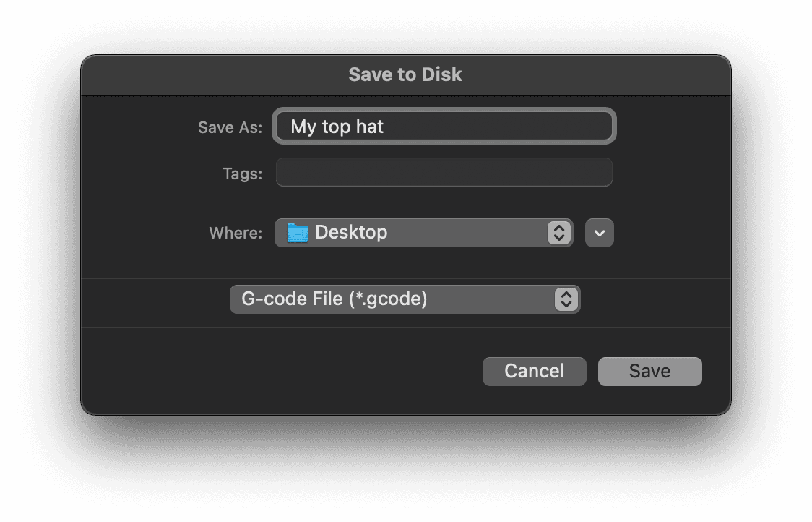Place cursor on "top" in the filename
Image resolution: width=812 pixels, height=522 pixels.
pos(336,127)
